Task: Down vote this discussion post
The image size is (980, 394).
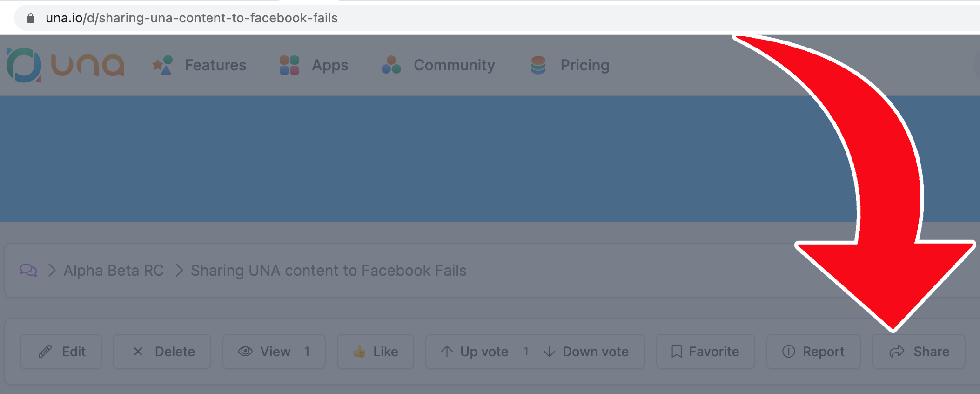Action: tap(586, 352)
